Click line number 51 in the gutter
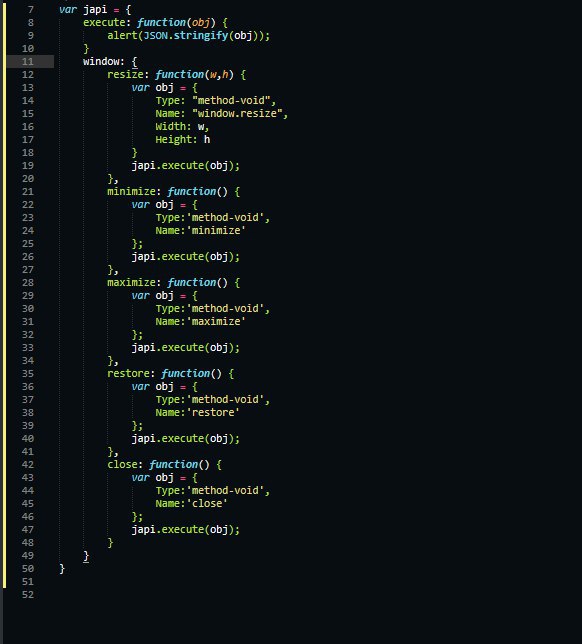Screen dimensions: 582x644 coord(28,582)
